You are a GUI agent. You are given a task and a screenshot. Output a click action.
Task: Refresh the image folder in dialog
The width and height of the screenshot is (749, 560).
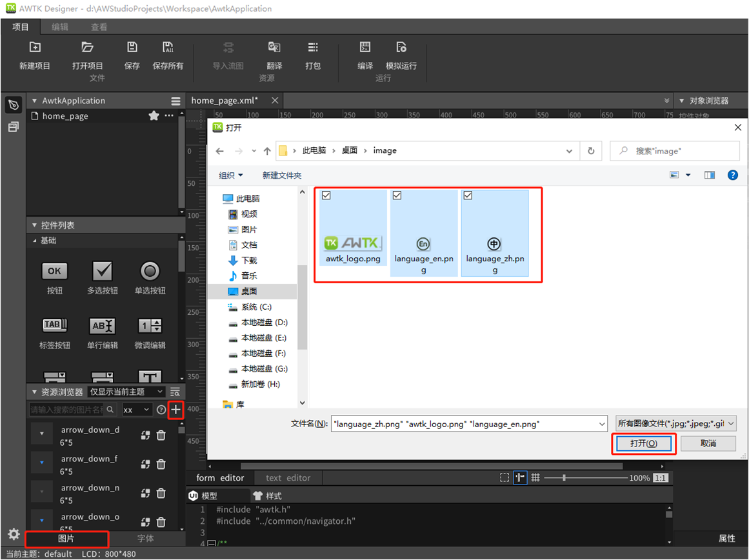(591, 151)
